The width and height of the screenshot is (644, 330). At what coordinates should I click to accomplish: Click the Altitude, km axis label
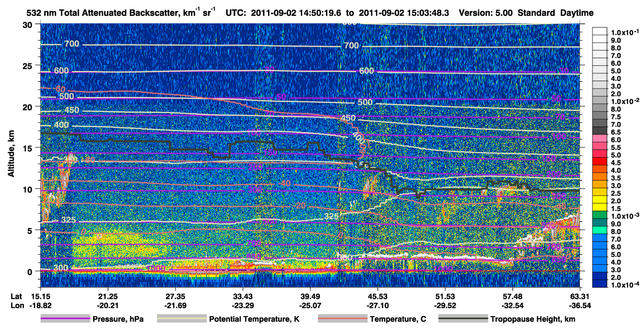tap(10, 154)
